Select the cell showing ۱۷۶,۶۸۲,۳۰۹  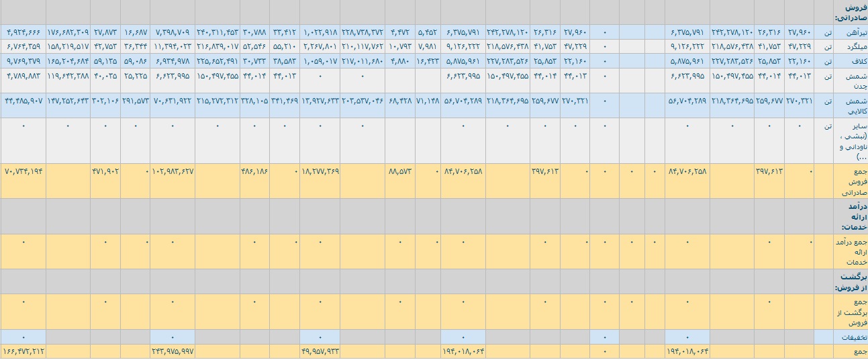tap(68, 32)
